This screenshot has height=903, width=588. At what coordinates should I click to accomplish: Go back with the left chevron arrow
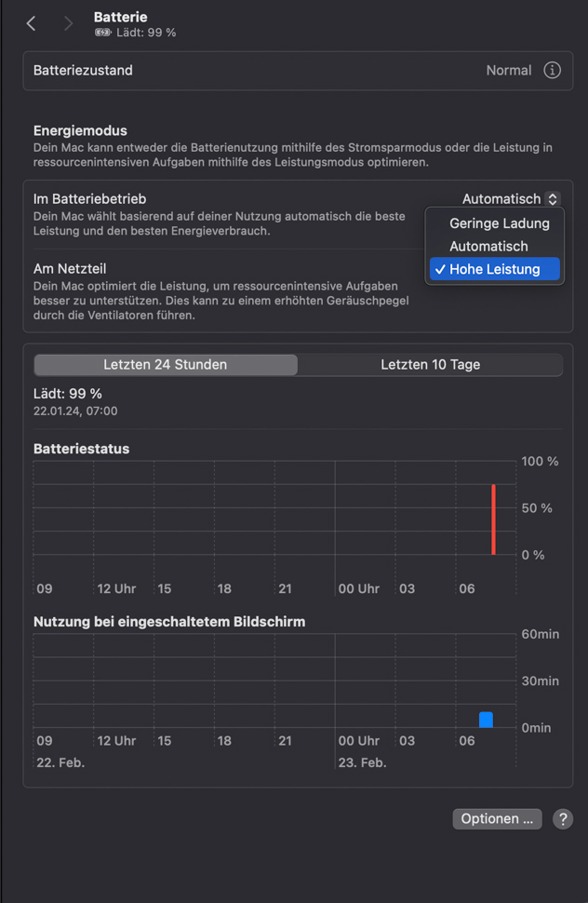[31, 23]
